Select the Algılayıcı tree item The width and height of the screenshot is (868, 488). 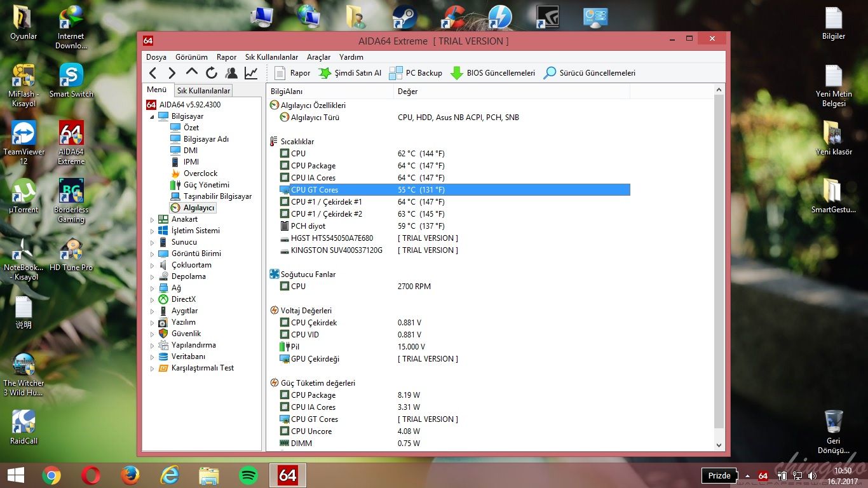coord(199,208)
